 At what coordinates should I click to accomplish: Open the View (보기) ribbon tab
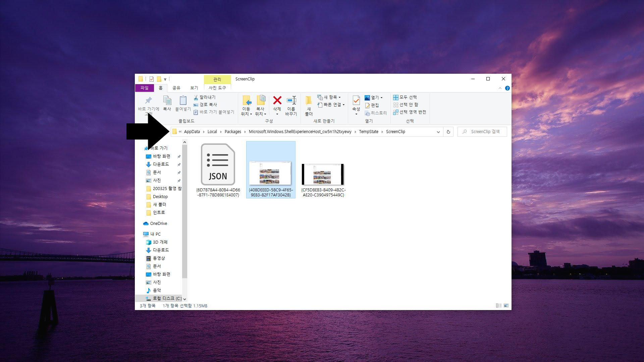click(x=194, y=88)
